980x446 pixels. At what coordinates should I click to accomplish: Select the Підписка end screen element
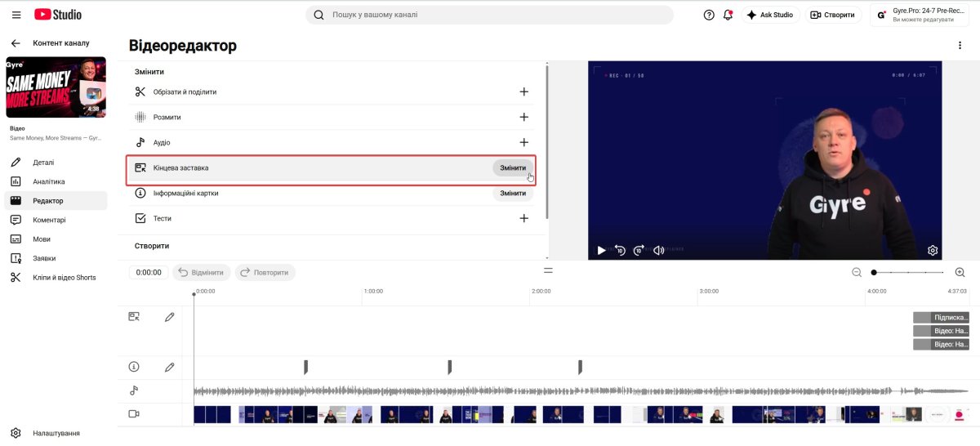(941, 317)
